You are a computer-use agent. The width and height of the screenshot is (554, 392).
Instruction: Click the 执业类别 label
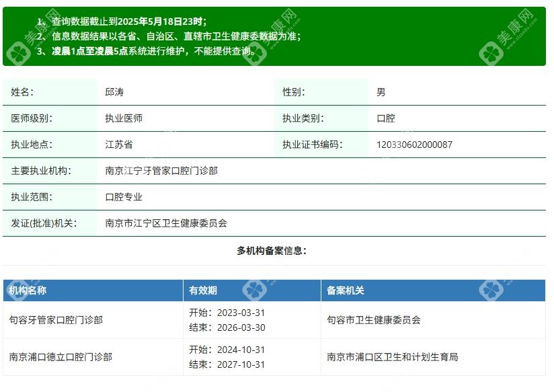click(303, 118)
